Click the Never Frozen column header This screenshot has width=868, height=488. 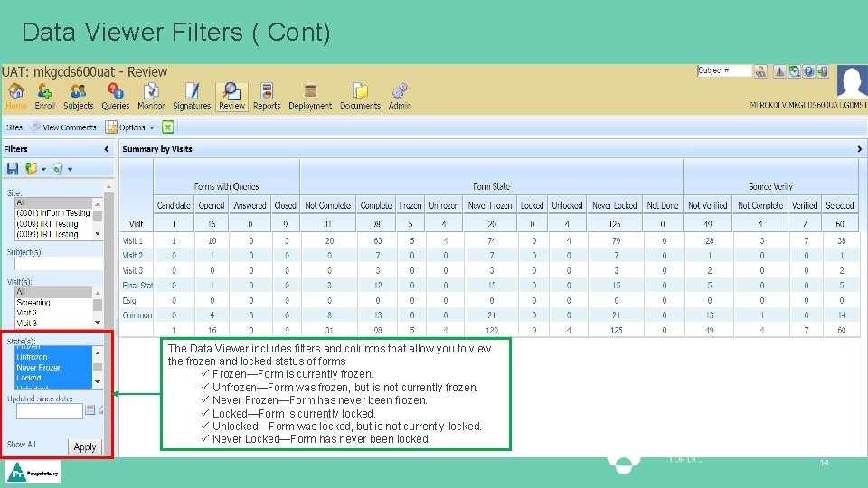click(490, 205)
